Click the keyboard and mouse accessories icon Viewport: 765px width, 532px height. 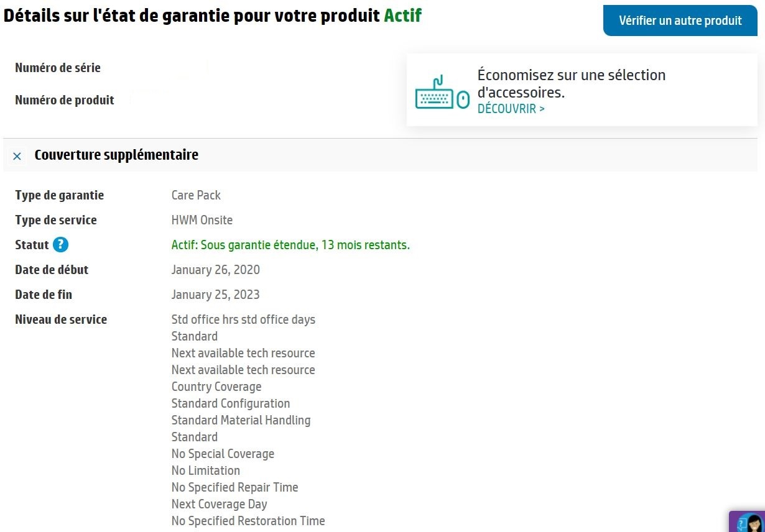442,93
